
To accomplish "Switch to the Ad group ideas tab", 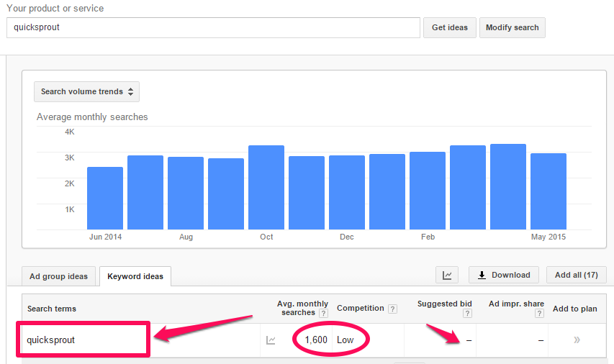I will pyautogui.click(x=59, y=276).
